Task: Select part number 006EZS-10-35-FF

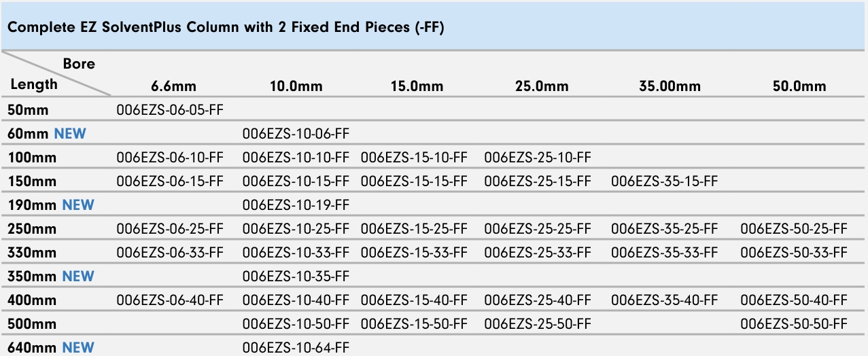Action: tap(296, 277)
